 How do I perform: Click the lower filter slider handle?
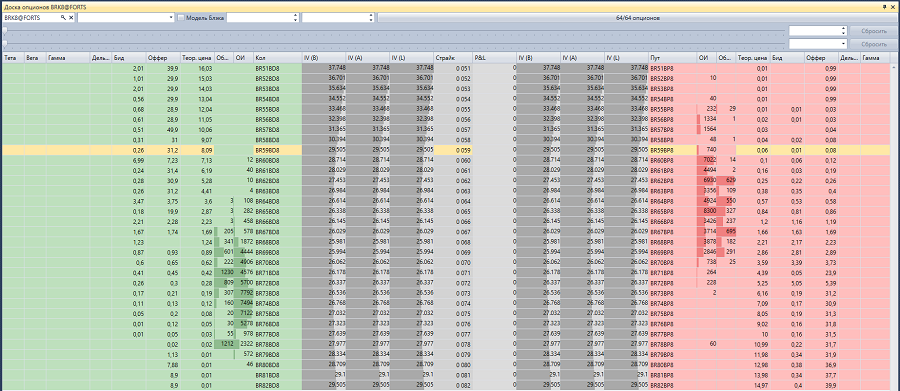coord(5,44)
